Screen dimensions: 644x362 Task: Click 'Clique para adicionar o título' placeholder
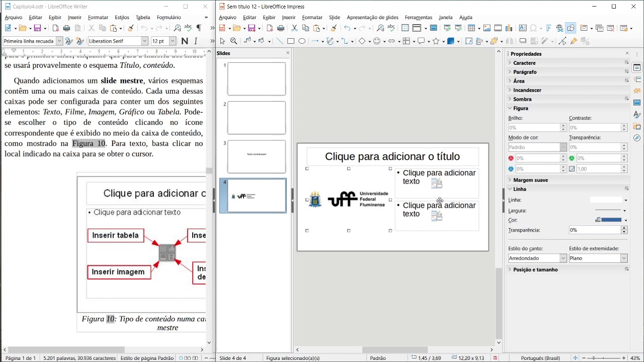point(392,156)
